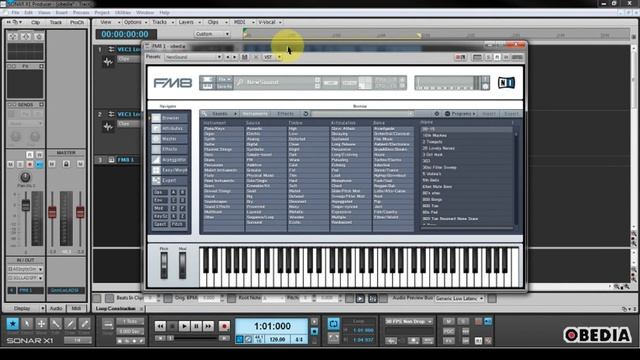Viewport: 640px width, 360px height.
Task: Click the MIDI button in inspector footer
Action: point(76,308)
